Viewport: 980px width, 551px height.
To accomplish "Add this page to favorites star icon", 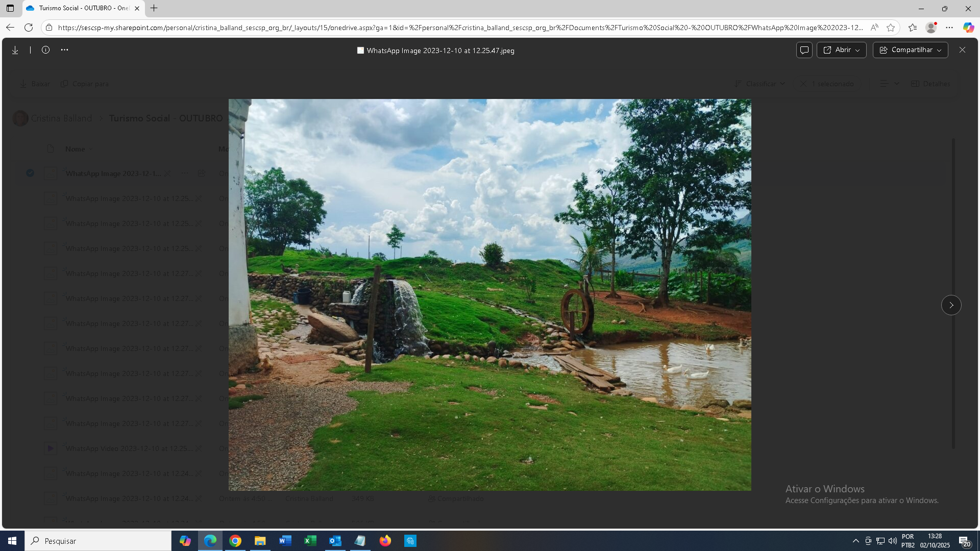I will pos(891,28).
